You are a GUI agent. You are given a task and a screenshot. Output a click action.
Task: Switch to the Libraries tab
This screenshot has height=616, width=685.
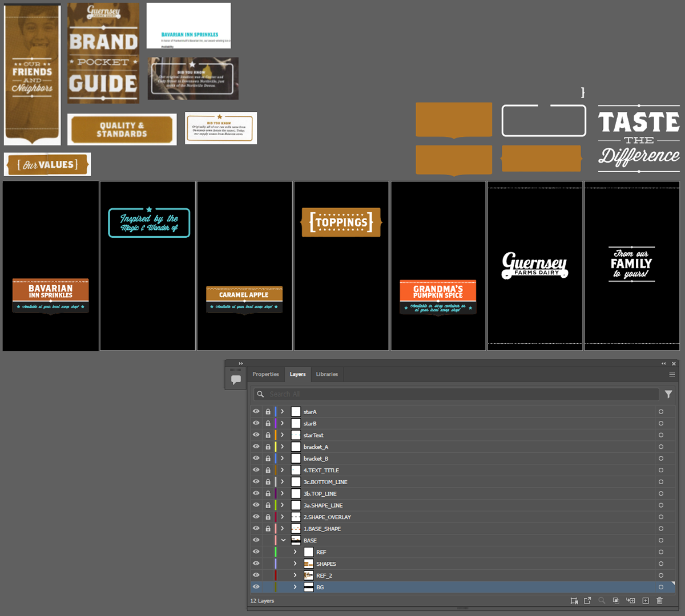327,374
